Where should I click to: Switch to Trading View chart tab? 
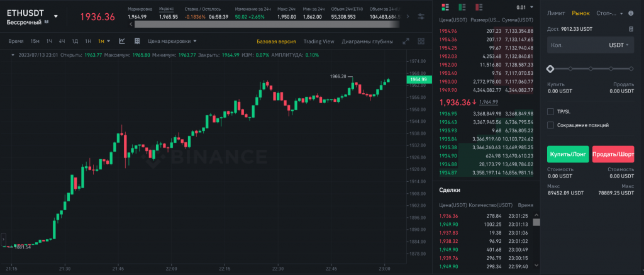(318, 42)
